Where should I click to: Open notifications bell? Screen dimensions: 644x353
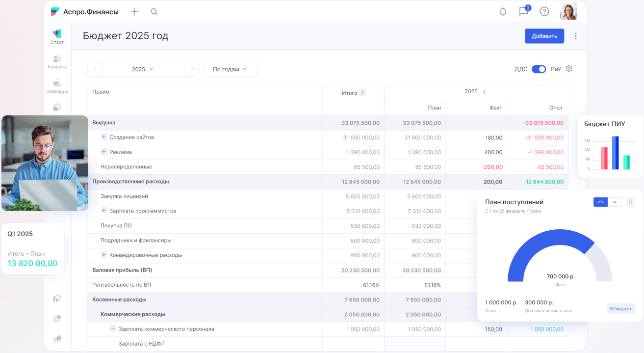coord(503,12)
